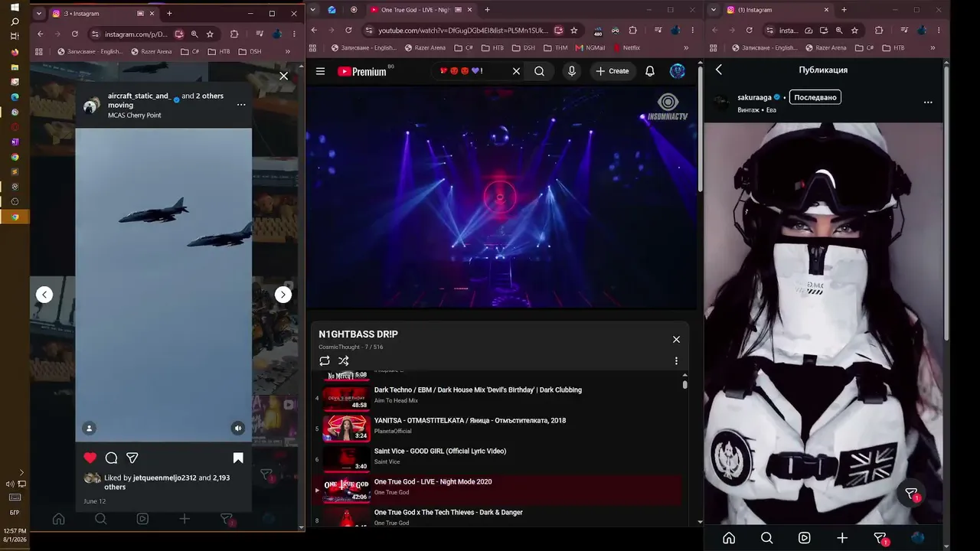Open Instagram Search in right window
Image resolution: width=980 pixels, height=551 pixels.
pyautogui.click(x=767, y=538)
